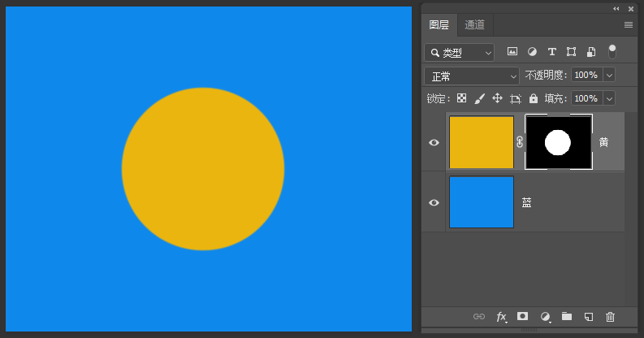
Task: Lock all padlock icon
Action: click(x=533, y=98)
